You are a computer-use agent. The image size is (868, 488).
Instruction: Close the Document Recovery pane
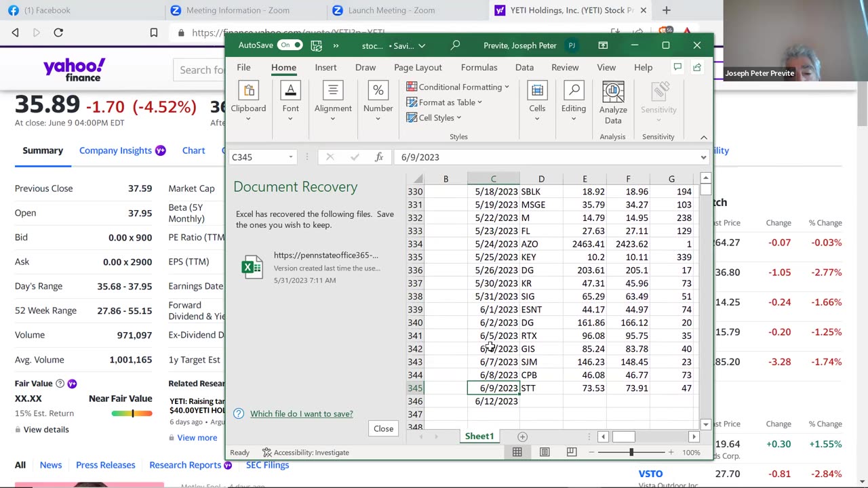click(383, 428)
